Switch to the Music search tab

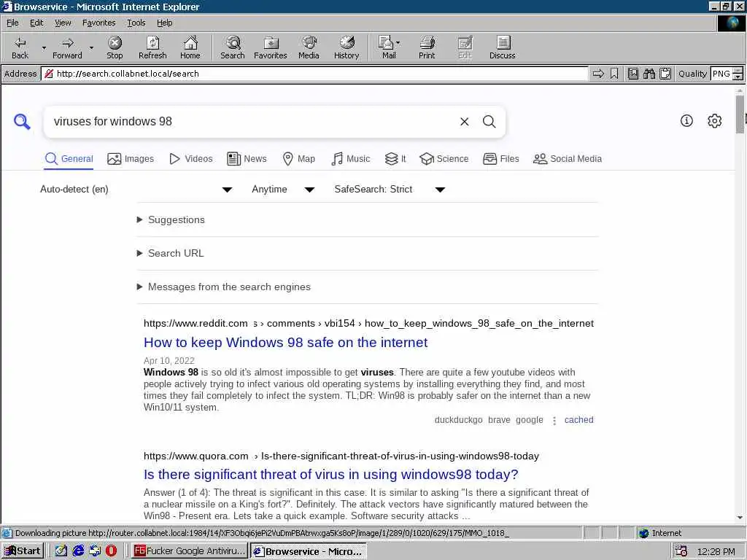coord(351,158)
